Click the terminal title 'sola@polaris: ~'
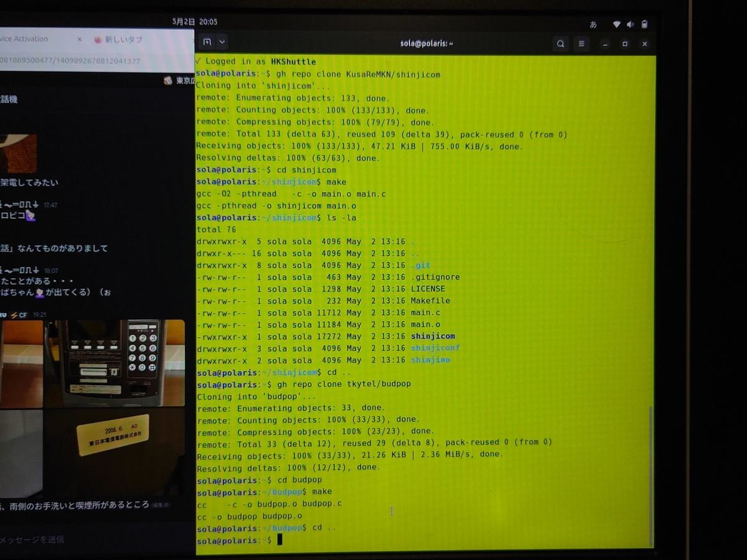Viewport: 747px width, 560px height. tap(426, 44)
